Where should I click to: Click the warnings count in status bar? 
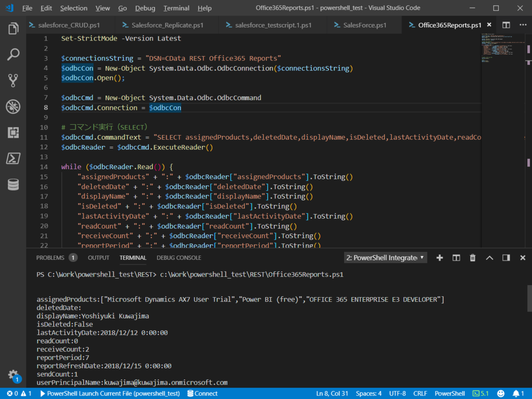(x=26, y=394)
